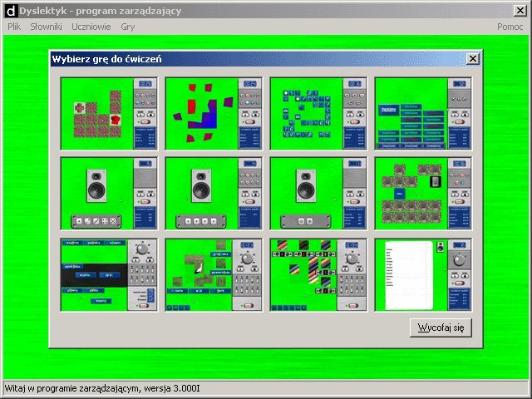Close the Wybierz grę do ćwiczeń dialog
Screen dimensions: 532x399
pos(472,59)
